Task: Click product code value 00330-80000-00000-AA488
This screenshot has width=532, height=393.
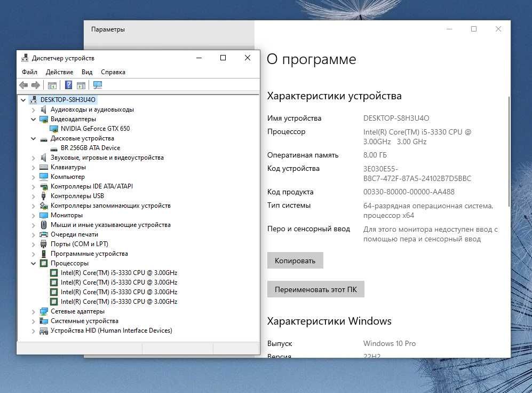Action: [x=409, y=192]
